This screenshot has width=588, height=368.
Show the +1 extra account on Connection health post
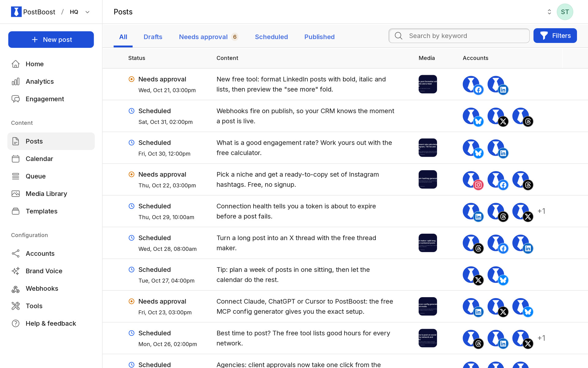coord(541,211)
